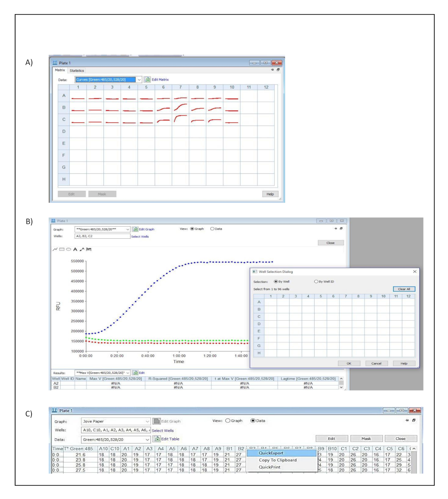Select the line drawing tool above the graph
Screen dimensions: 448x499
[55, 249]
